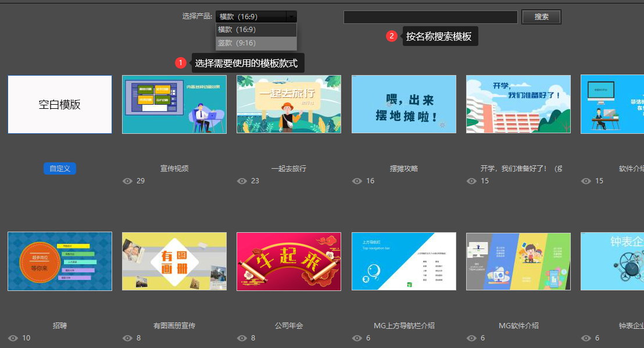Click the 搜索 button

click(x=541, y=17)
